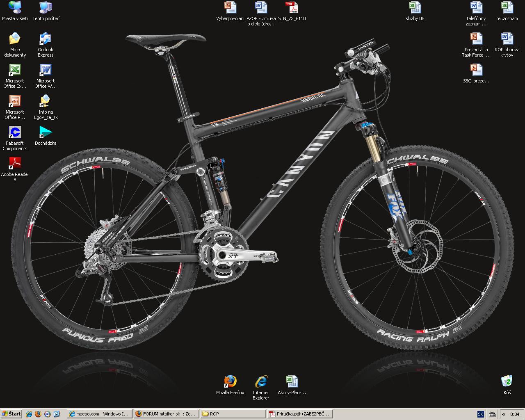Viewport: 525px width, 420px height.
Task: Switch to the Príručka.pdf taskbar window
Action: pos(300,414)
